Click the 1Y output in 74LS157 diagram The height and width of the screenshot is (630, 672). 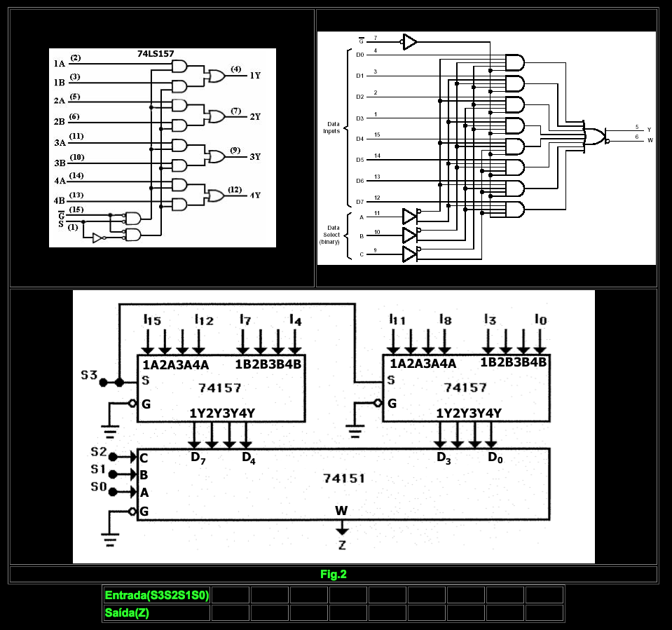tap(255, 76)
